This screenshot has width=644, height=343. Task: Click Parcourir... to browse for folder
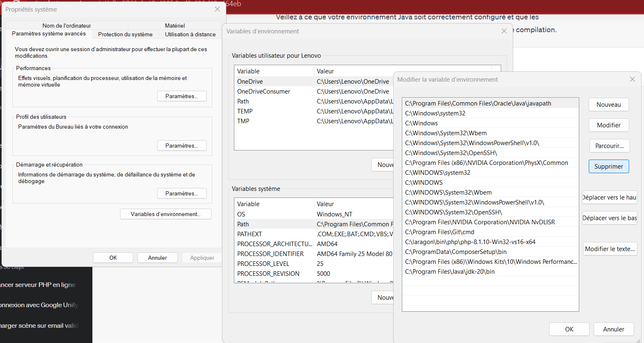coord(609,146)
